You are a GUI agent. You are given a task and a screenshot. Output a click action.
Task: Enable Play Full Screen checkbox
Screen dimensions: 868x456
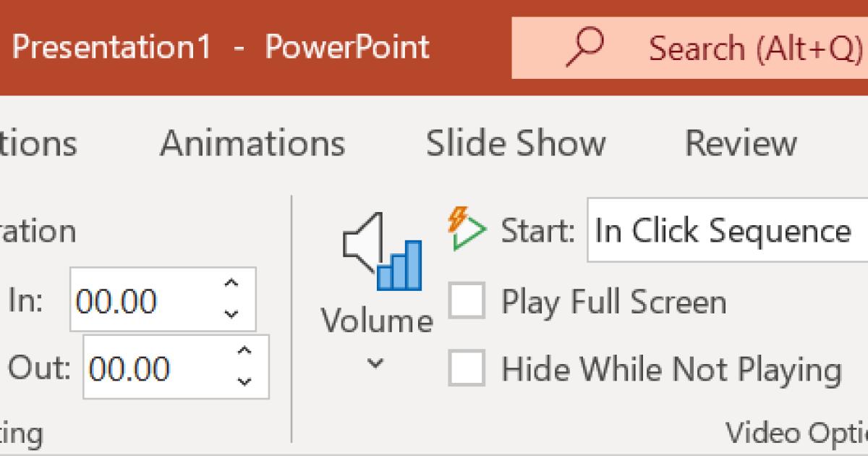tap(467, 301)
